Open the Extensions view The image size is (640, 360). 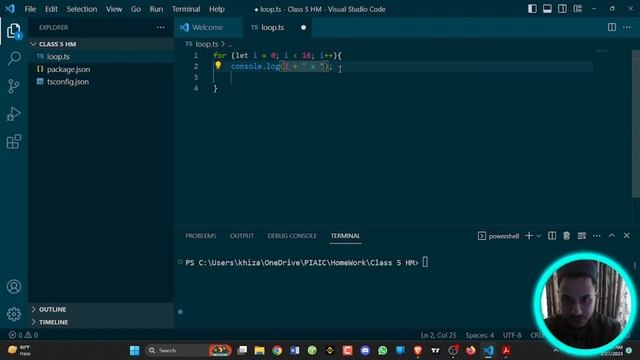tap(13, 142)
